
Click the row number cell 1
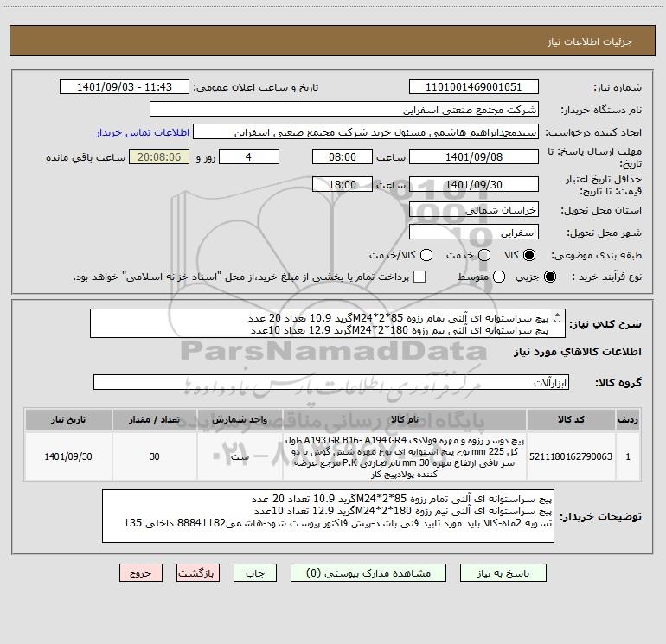tap(628, 456)
